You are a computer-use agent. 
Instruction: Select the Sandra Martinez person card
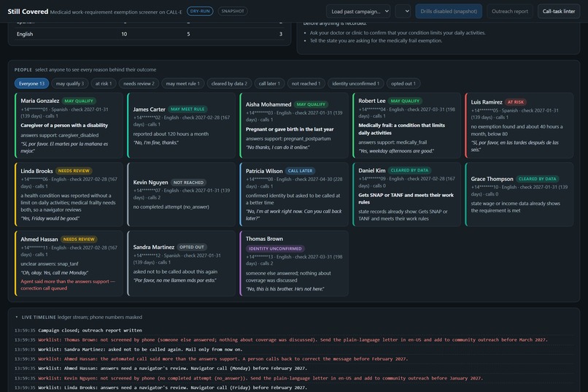181,264
